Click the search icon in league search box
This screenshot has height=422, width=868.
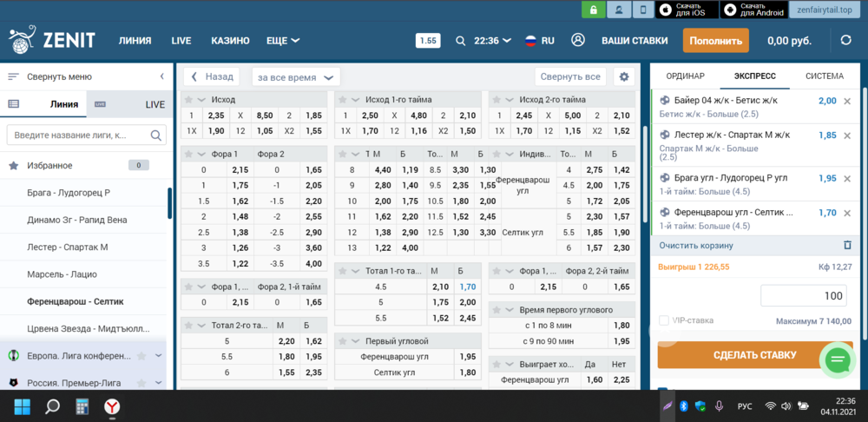click(156, 135)
